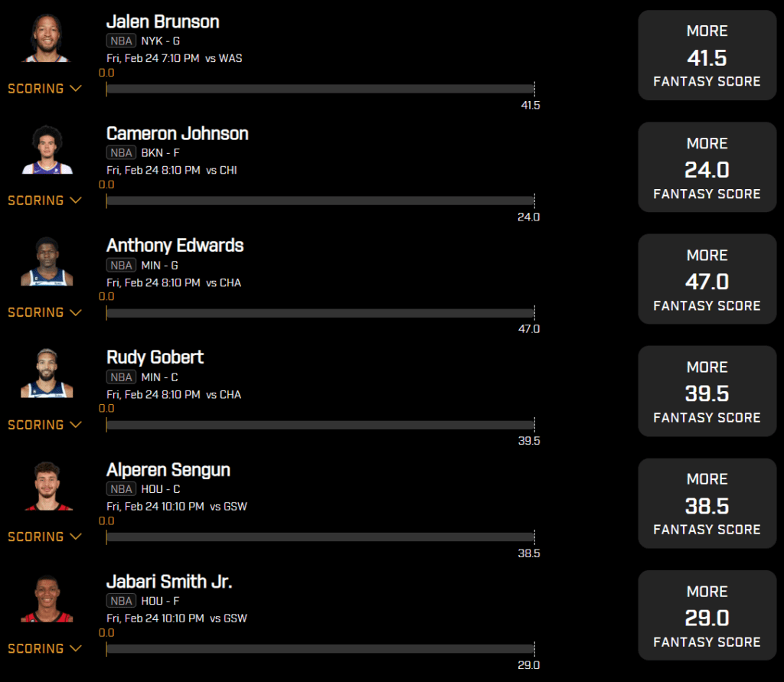784x682 pixels.
Task: Select MORE 47.0 Fantasy Score card
Action: 707,279
